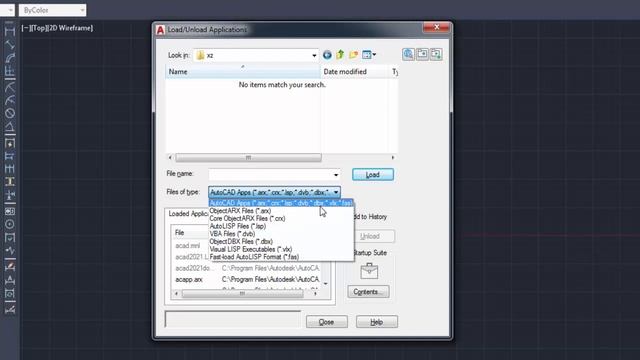The height and width of the screenshot is (360, 640).
Task: Click the Help button
Action: (x=376, y=322)
